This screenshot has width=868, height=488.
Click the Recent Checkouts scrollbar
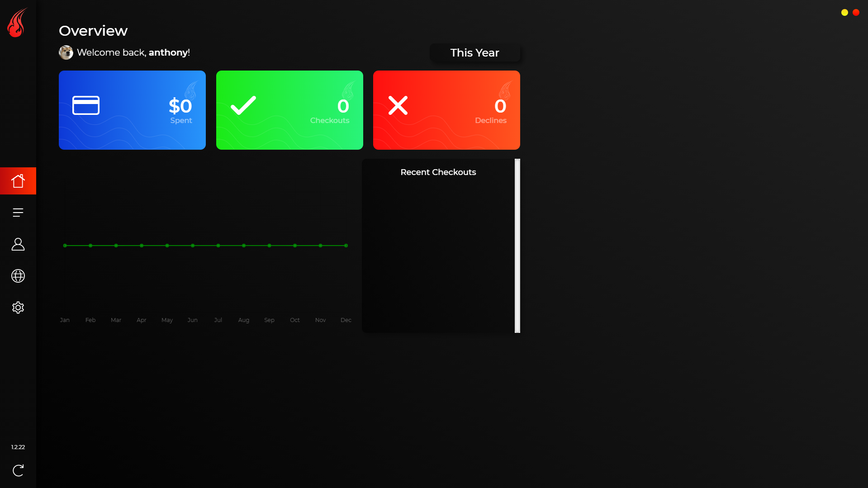tap(517, 246)
